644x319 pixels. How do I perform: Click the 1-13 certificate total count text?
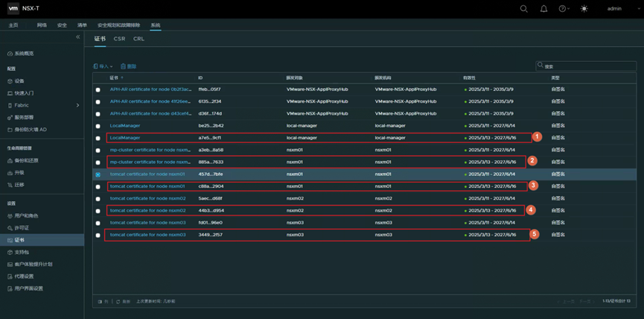(616, 301)
